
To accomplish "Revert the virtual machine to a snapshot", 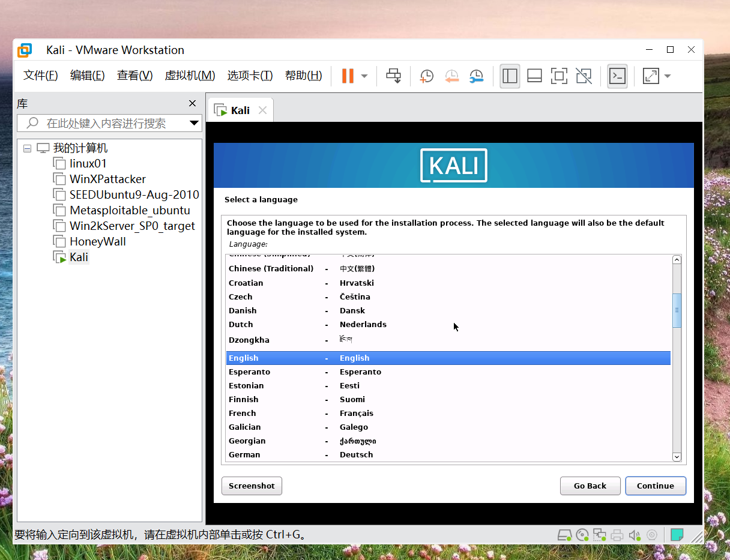I will (x=451, y=76).
